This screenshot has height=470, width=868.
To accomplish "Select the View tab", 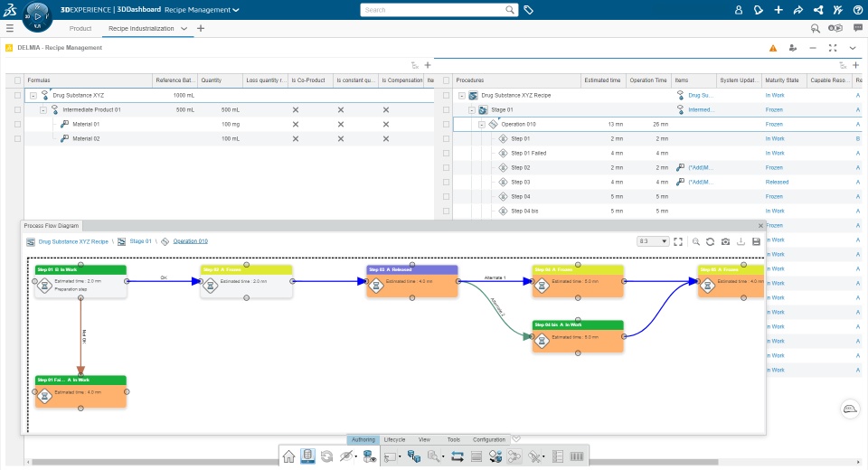I will click(x=425, y=439).
